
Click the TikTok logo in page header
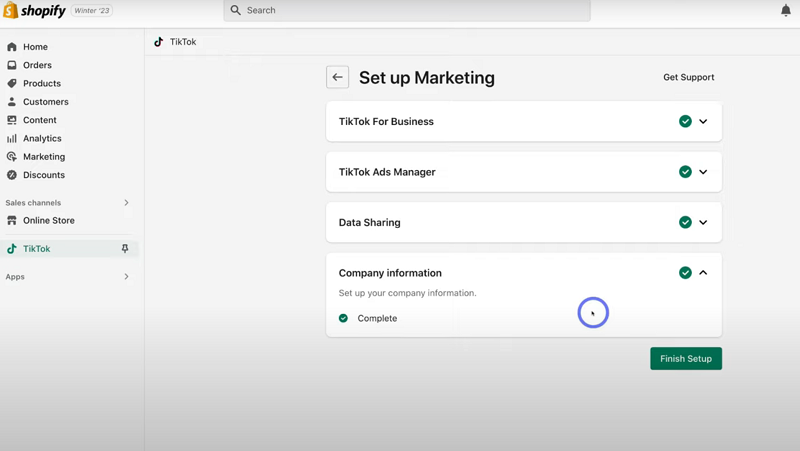[159, 42]
